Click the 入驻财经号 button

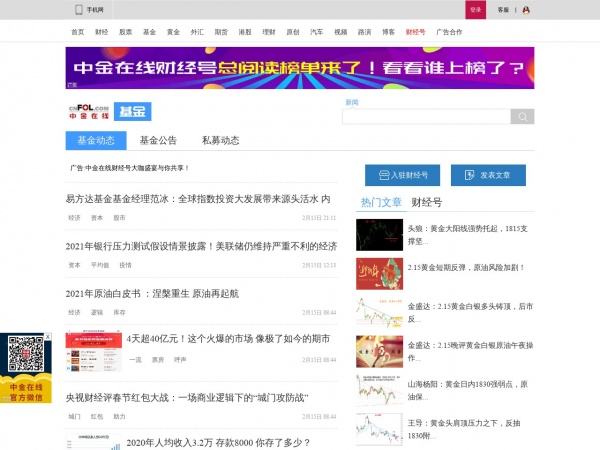point(403,175)
